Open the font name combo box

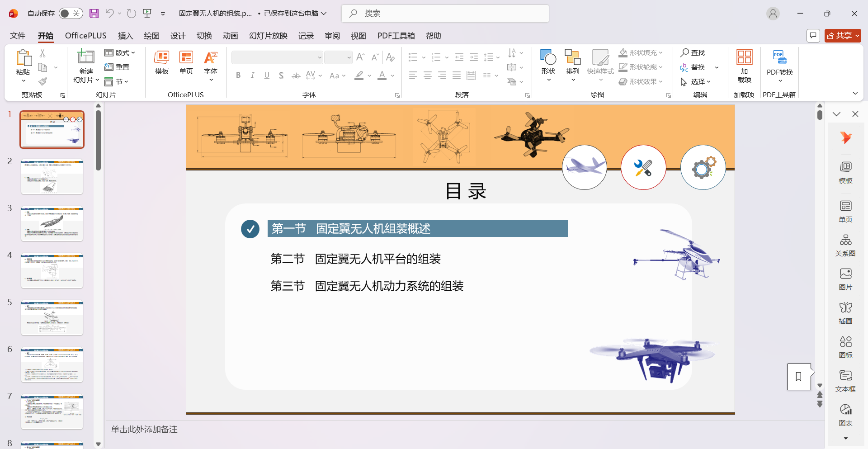pos(277,57)
